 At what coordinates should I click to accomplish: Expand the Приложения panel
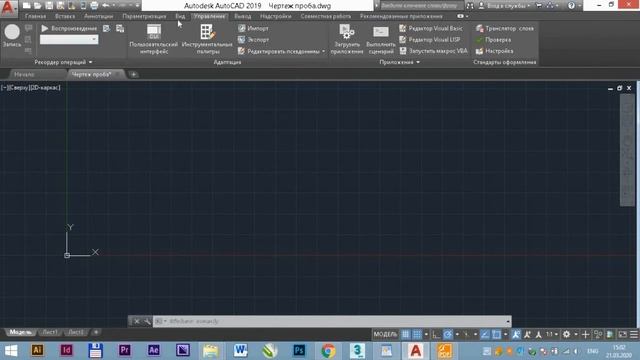coord(399,62)
